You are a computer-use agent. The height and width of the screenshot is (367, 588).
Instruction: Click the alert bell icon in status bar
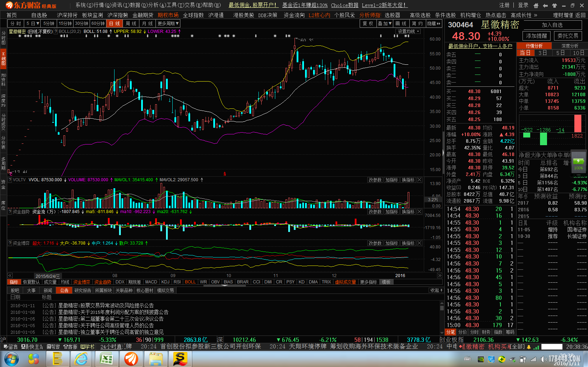click(x=529, y=347)
